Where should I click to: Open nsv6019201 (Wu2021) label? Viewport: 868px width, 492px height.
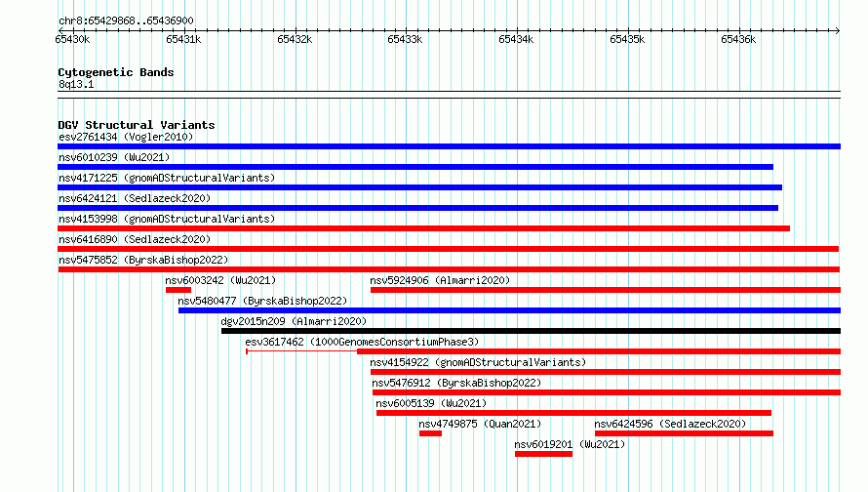(570, 444)
